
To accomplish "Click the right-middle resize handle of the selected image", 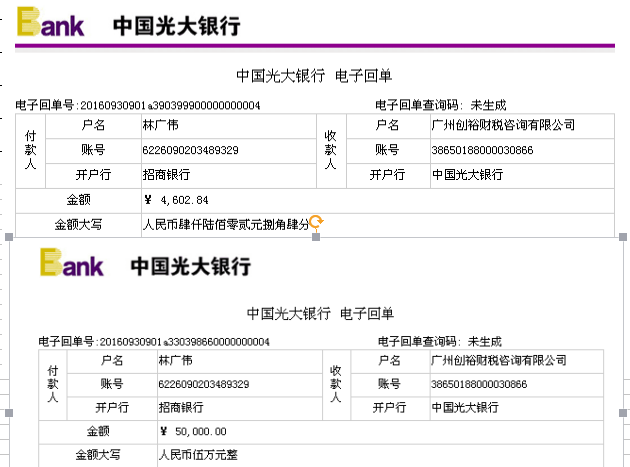I will point(623,413).
